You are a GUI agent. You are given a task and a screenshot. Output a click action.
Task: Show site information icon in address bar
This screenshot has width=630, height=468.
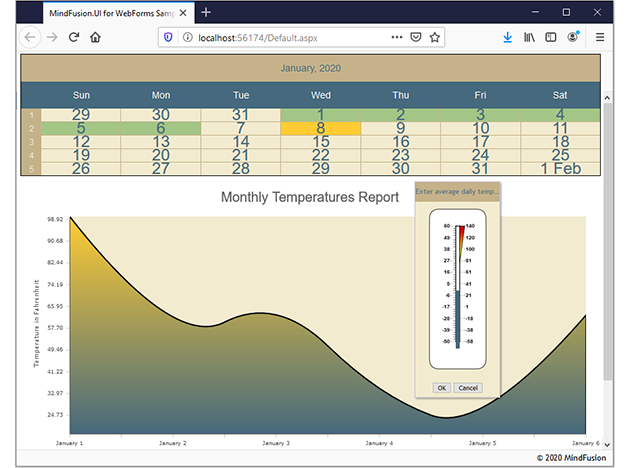coord(187,37)
